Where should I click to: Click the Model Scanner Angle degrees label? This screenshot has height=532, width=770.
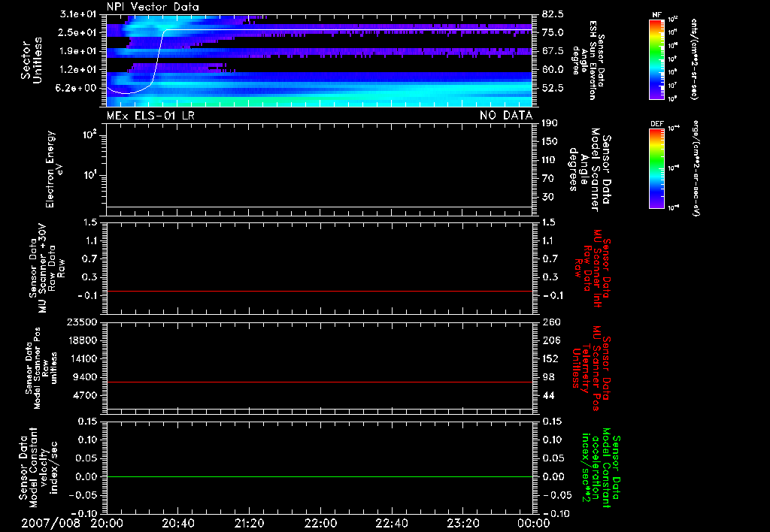589,169
